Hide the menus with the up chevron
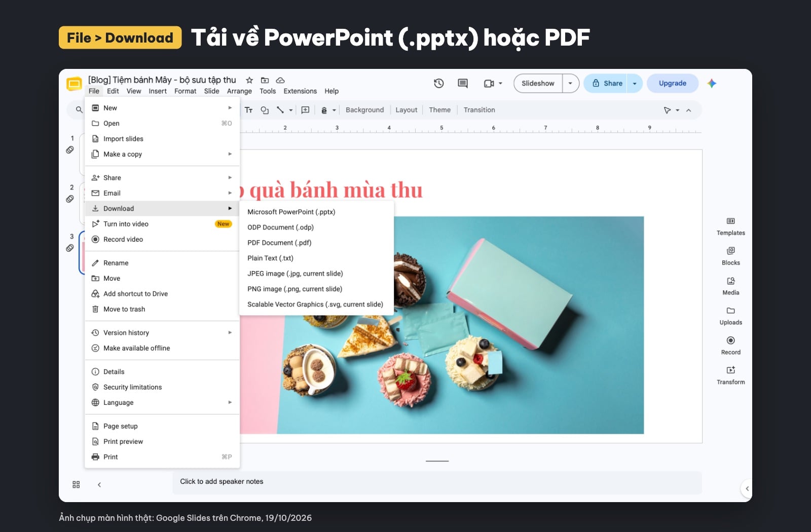 (688, 110)
